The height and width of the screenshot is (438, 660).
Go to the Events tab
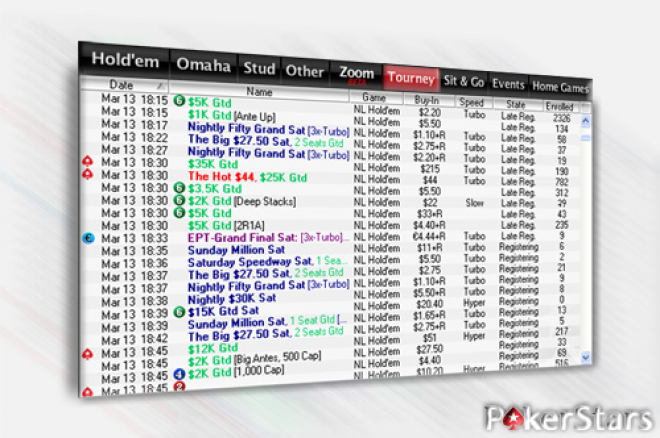click(508, 84)
